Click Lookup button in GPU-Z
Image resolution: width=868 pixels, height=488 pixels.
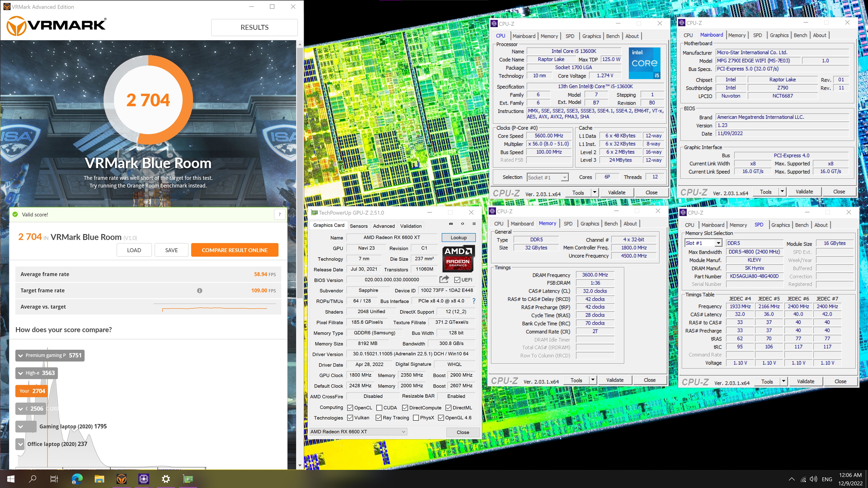458,237
